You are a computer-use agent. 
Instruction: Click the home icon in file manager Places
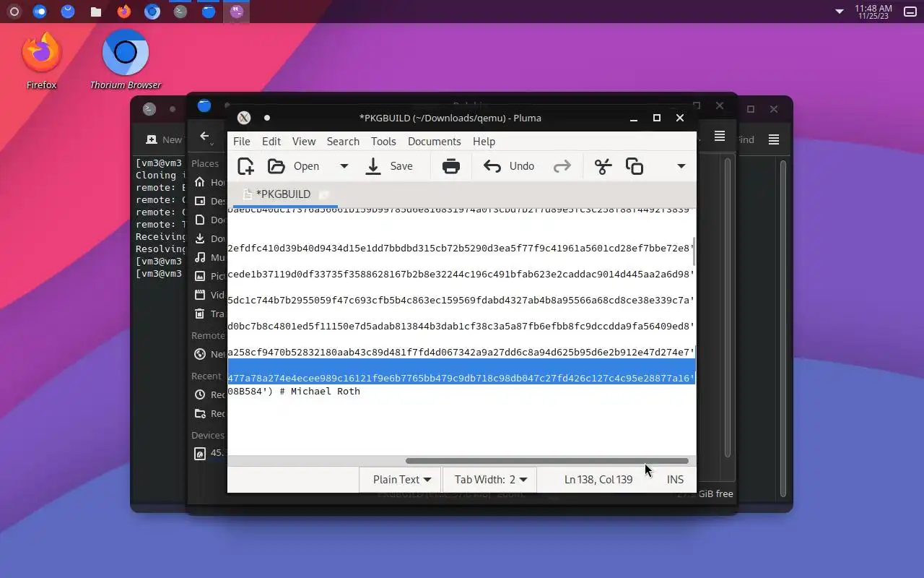click(200, 182)
